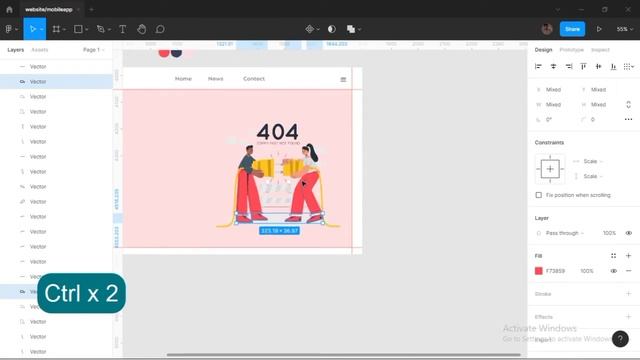The height and width of the screenshot is (360, 640).
Task: Align selection horizontal centers
Action: click(x=553, y=66)
